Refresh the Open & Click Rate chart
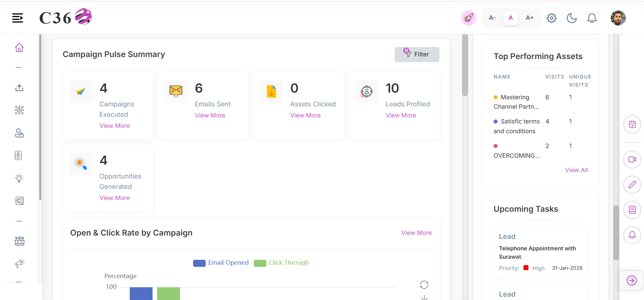 pos(424,285)
